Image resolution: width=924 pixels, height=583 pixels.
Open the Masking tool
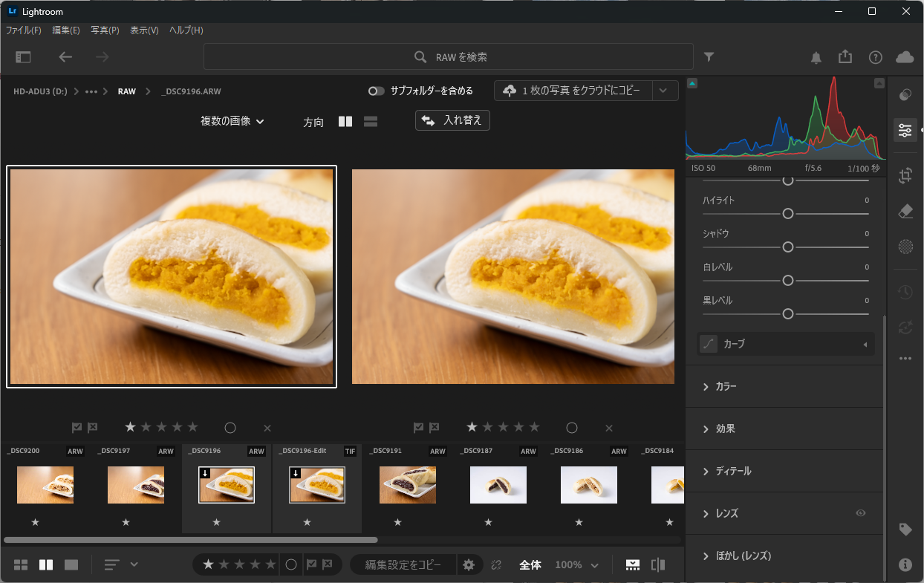905,247
